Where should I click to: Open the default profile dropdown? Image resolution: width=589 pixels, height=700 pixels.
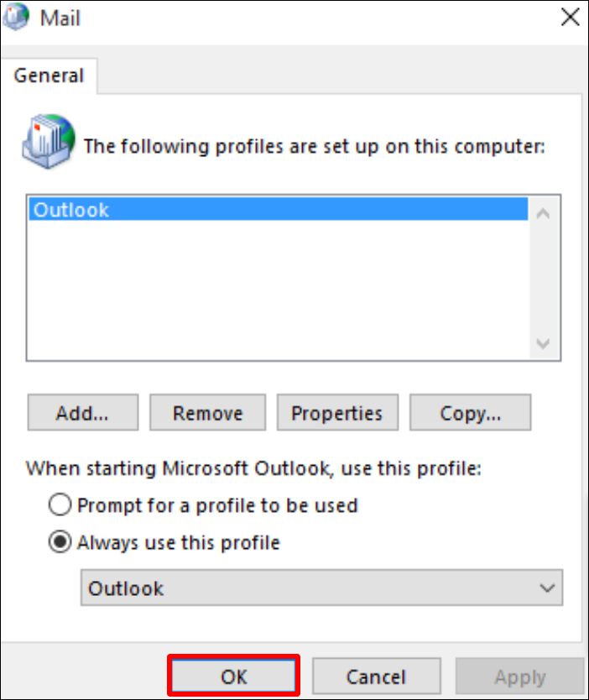coord(323,588)
